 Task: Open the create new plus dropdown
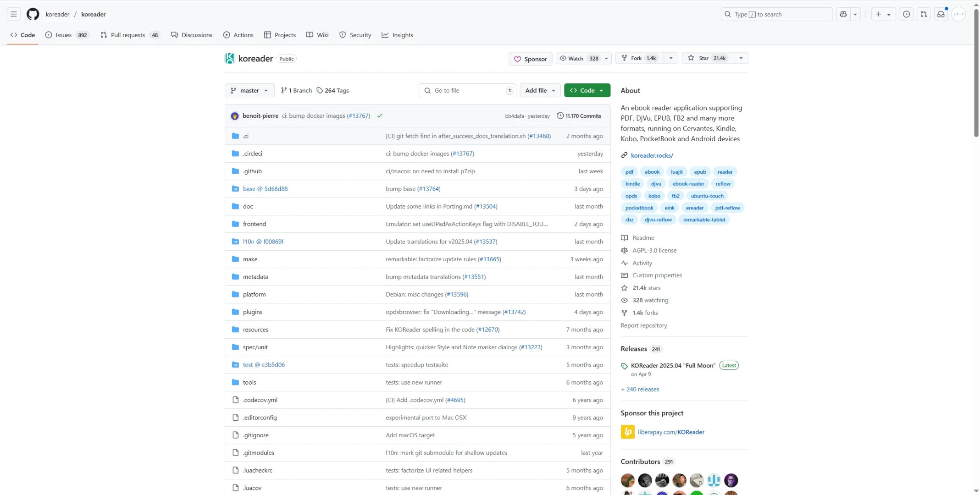[x=883, y=14]
